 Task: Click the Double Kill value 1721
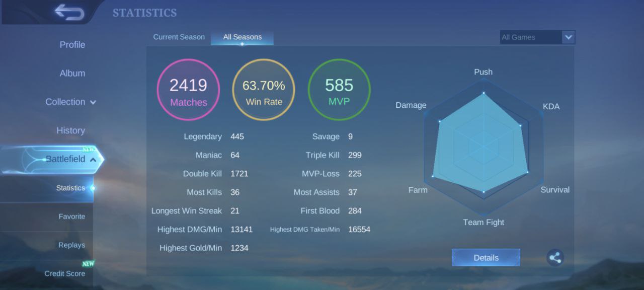pyautogui.click(x=239, y=174)
